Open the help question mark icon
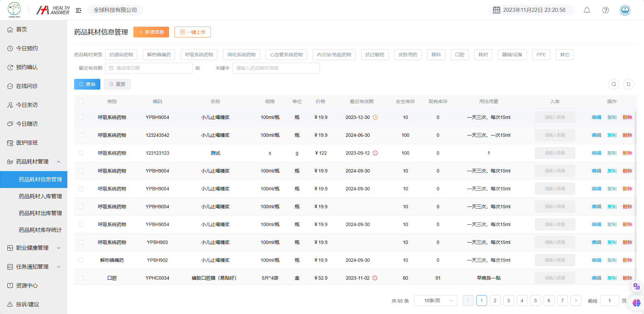The height and width of the screenshot is (314, 644). (606, 10)
